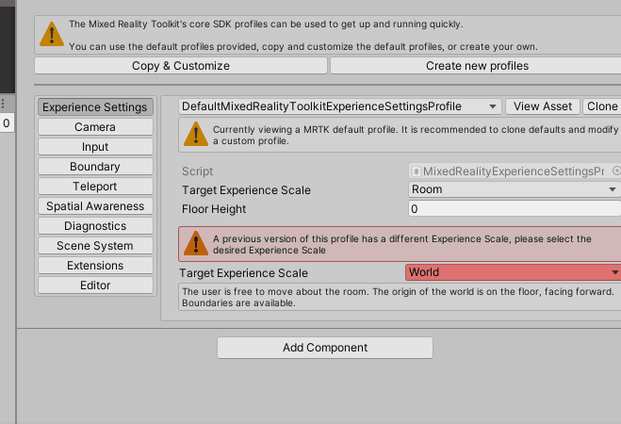Click the View Asset button
Image resolution: width=621 pixels, height=424 pixels.
543,106
